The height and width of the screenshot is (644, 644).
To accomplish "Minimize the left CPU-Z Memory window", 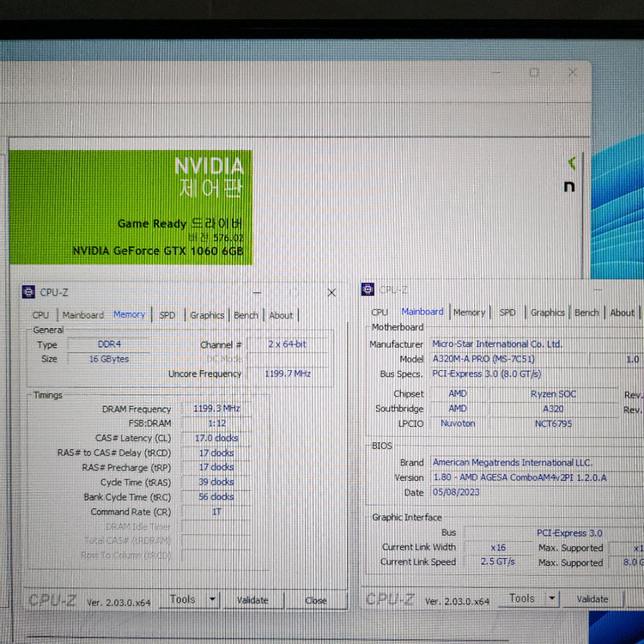I will click(257, 293).
